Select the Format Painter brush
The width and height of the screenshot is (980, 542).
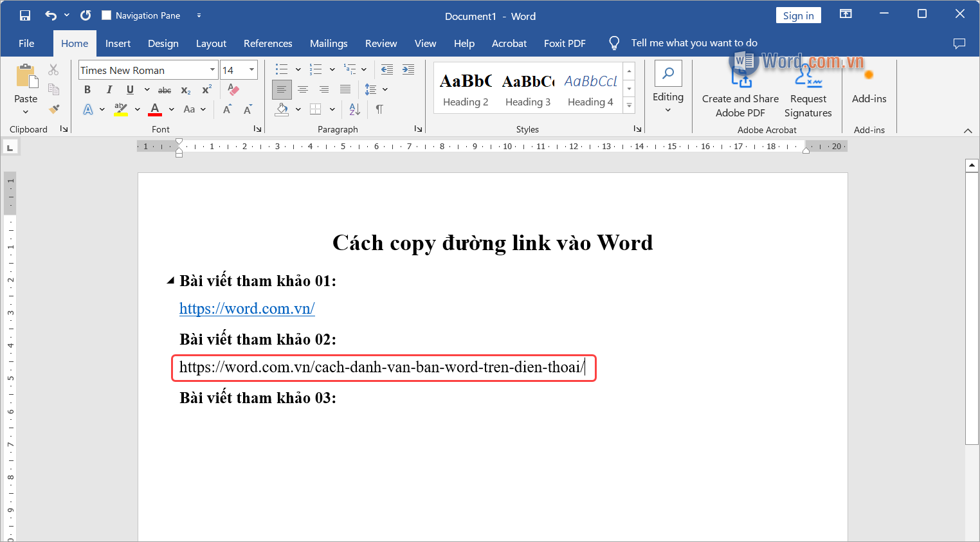click(53, 109)
